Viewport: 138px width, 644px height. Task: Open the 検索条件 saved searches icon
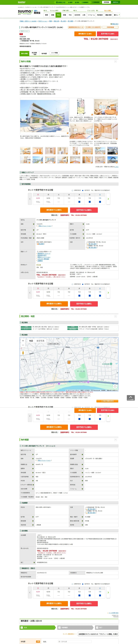pyautogui.click(x=85, y=2)
